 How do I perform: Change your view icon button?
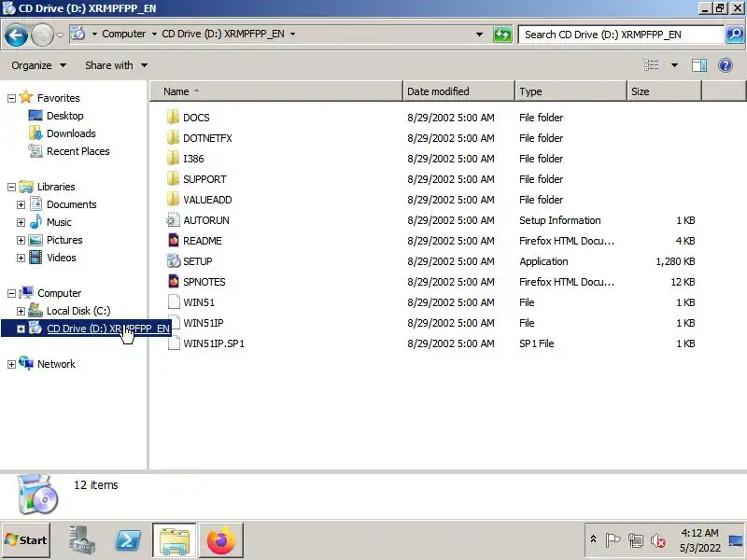coord(652,65)
